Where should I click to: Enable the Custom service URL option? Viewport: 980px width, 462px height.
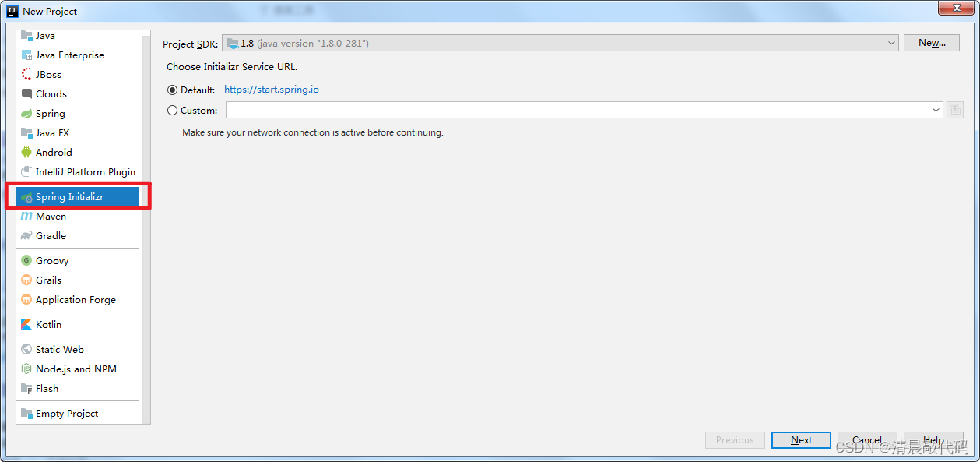[172, 110]
